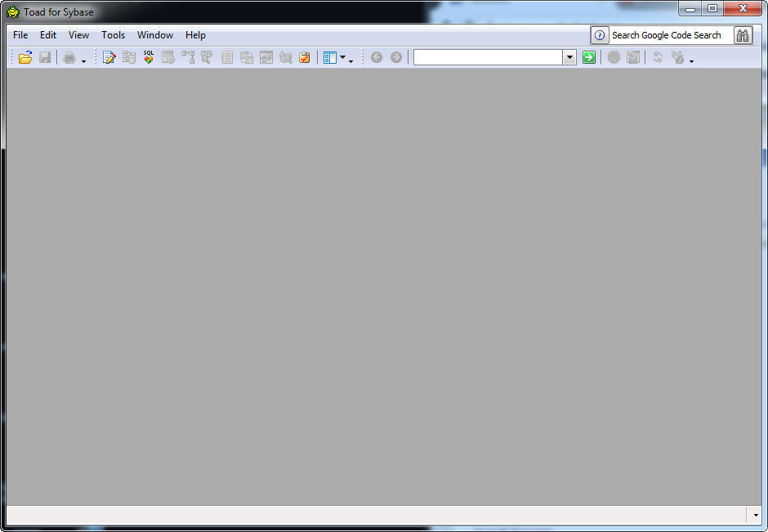Type in the Search Google Code Search box
The height and width of the screenshot is (532, 768).
tap(666, 35)
